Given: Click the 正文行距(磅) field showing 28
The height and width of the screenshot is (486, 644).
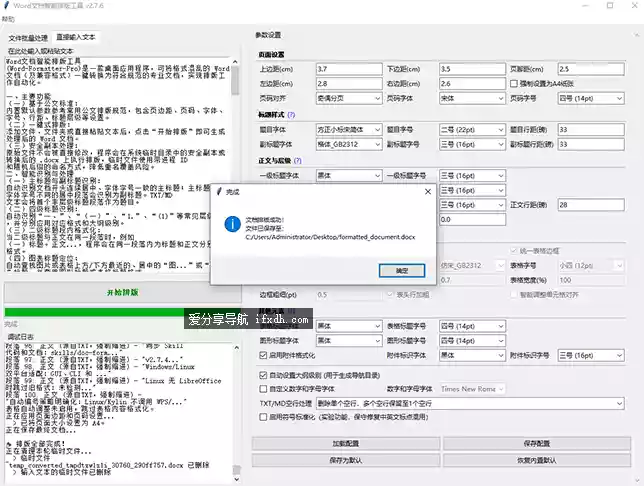Looking at the screenshot, I should click(x=591, y=205).
